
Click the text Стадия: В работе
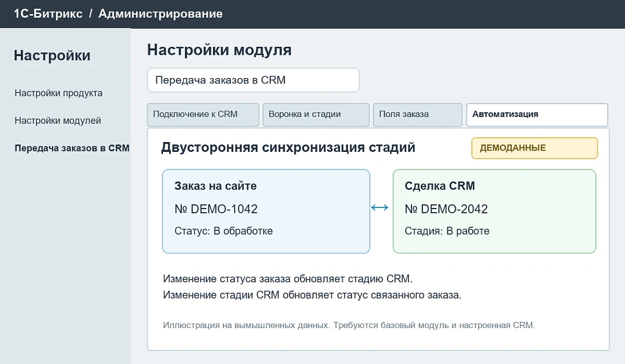click(x=447, y=231)
